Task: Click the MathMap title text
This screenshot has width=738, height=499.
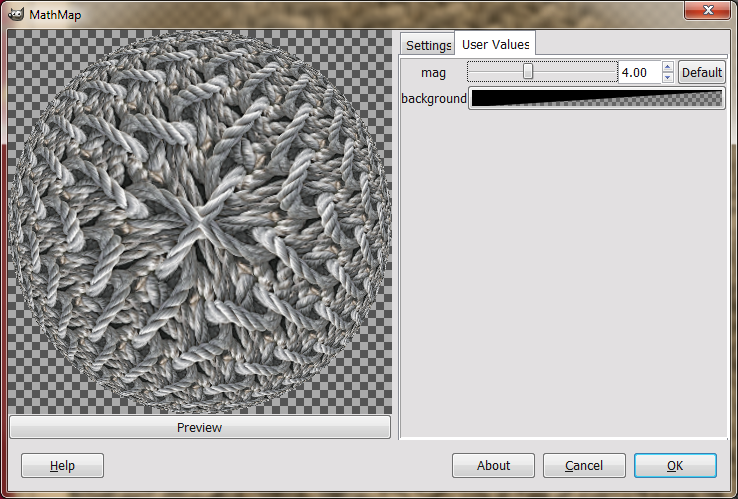Action: [x=55, y=15]
